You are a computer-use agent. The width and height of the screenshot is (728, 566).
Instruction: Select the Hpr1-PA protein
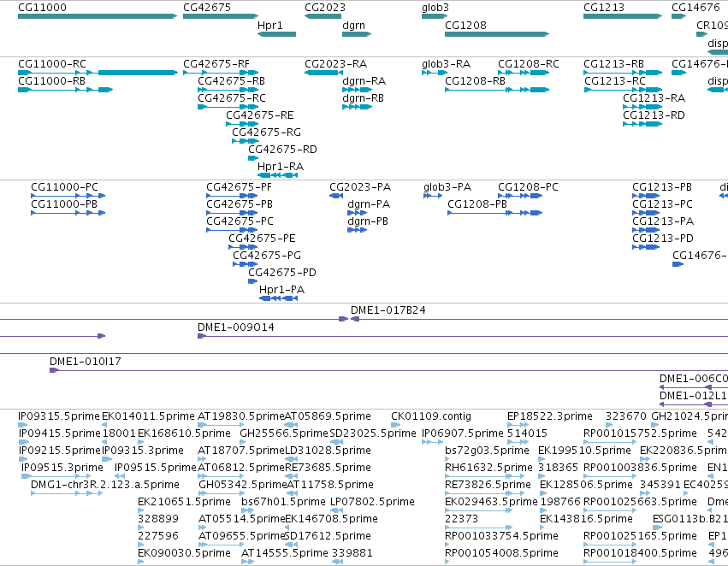(281, 290)
